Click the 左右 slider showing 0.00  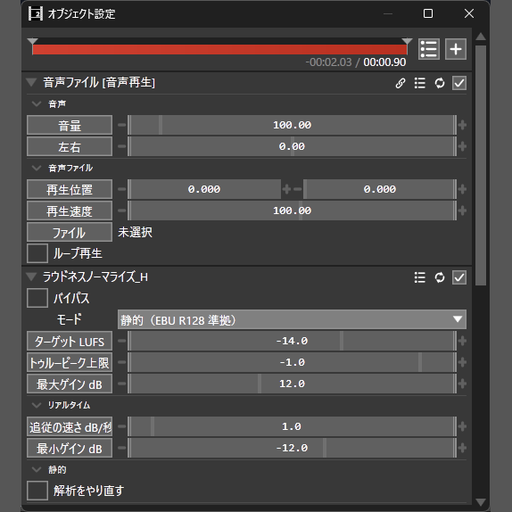[292, 146]
